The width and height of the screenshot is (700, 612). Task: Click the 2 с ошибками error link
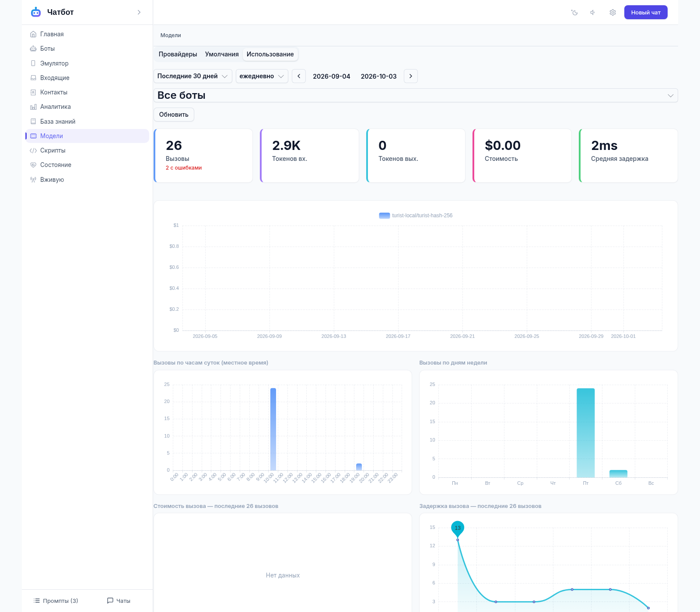[184, 168]
